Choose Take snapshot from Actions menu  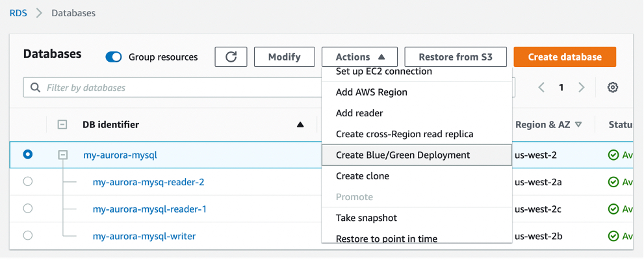417,218
